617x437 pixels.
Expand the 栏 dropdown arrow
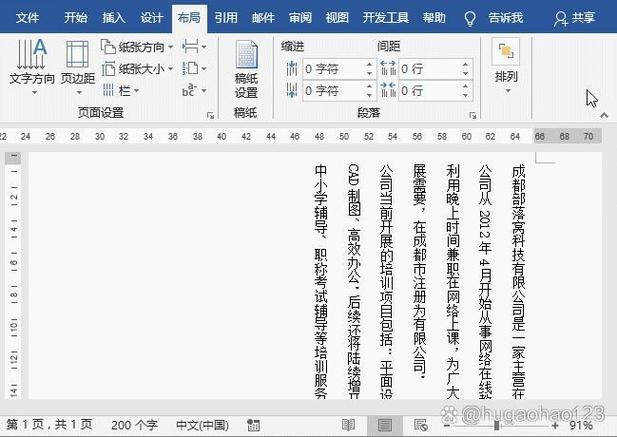coord(136,91)
